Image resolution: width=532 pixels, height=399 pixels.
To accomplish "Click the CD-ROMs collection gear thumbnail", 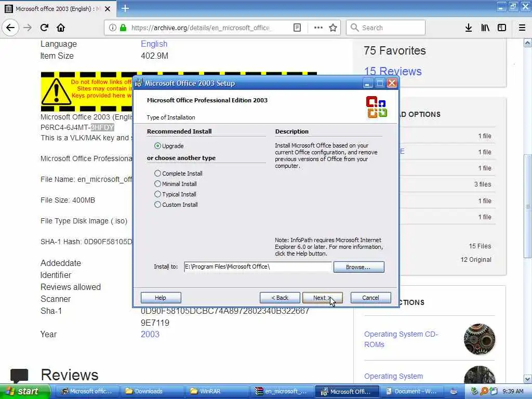I will [x=480, y=339].
